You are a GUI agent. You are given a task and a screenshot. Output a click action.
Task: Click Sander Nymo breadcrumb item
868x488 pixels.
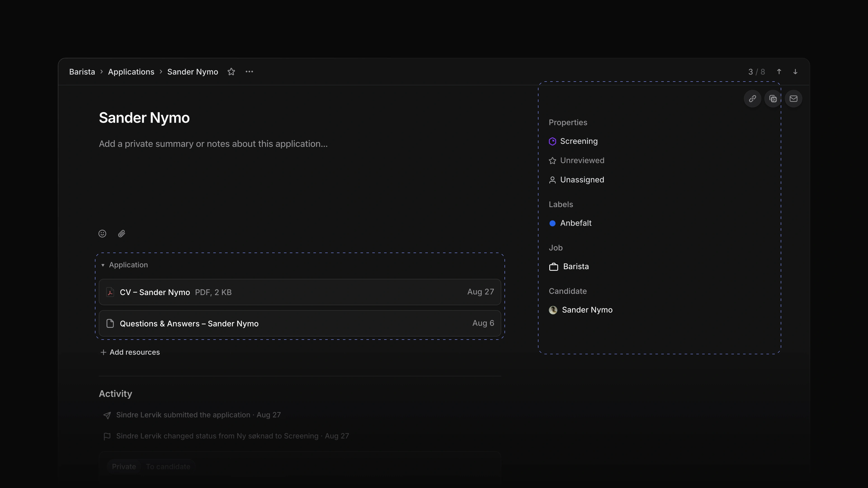tap(193, 72)
